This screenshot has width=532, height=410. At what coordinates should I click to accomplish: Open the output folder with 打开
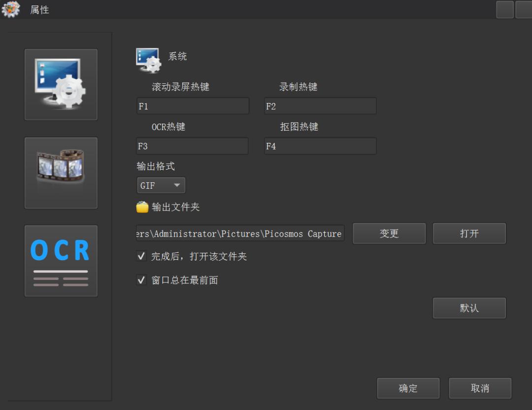click(x=469, y=233)
